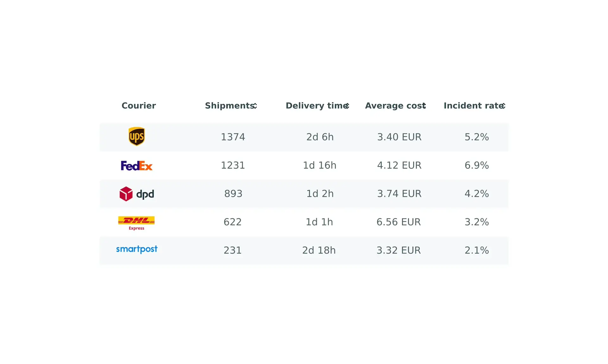Click the Smartpost courier logo
This screenshot has width=608, height=364.
coord(136,249)
